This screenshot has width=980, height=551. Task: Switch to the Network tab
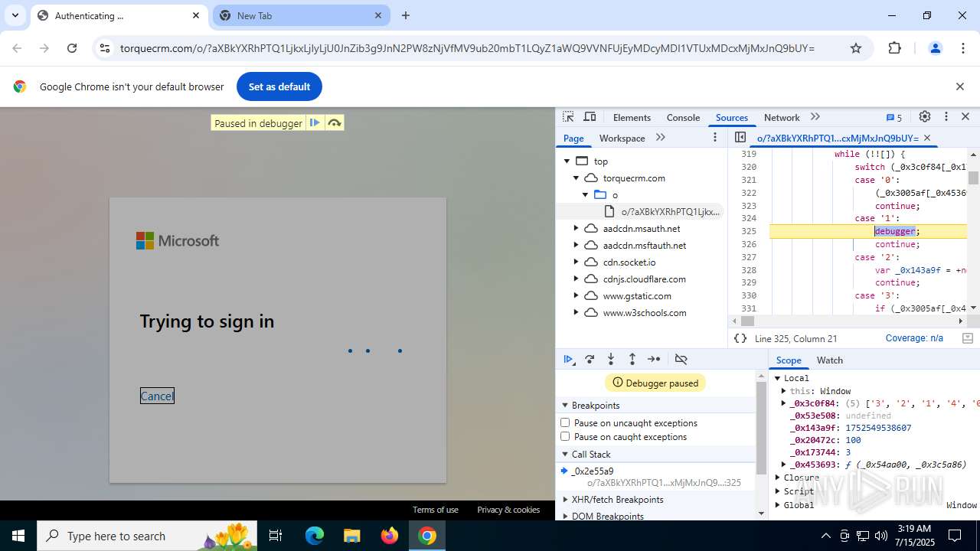(x=782, y=117)
